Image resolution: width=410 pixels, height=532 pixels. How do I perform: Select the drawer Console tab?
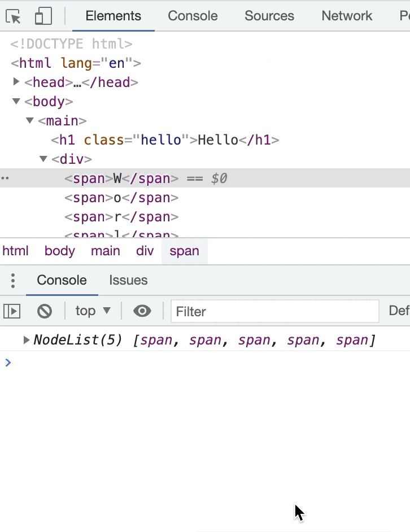pyautogui.click(x=62, y=280)
